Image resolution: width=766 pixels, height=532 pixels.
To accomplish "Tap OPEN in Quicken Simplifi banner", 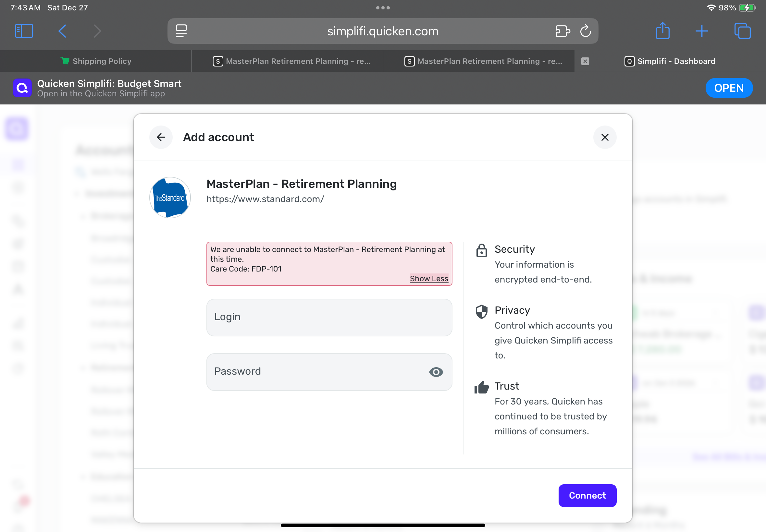I will tap(729, 88).
